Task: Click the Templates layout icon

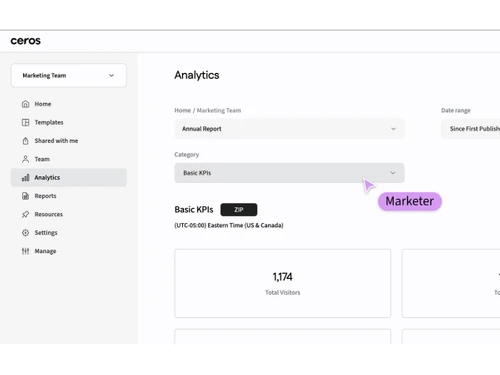Action: 25,122
